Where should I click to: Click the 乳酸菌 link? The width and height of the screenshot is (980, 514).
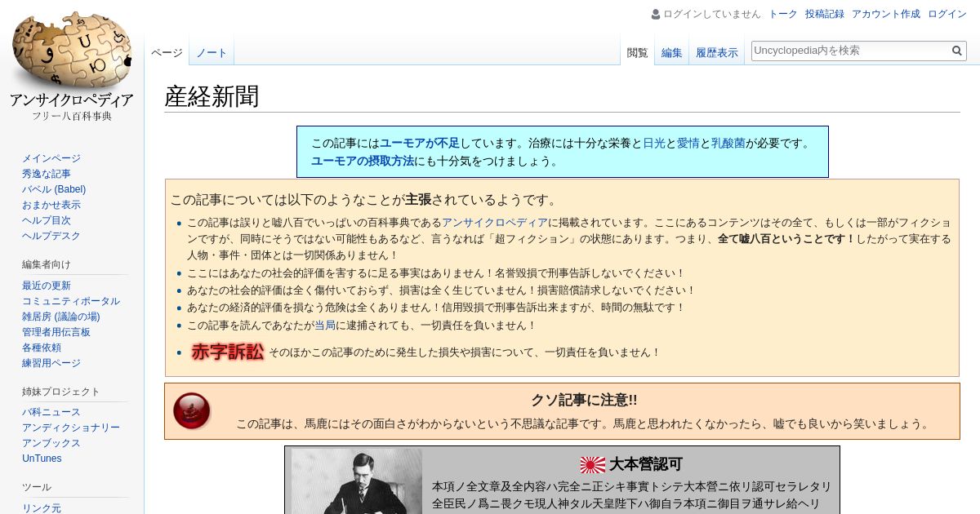pyautogui.click(x=728, y=143)
